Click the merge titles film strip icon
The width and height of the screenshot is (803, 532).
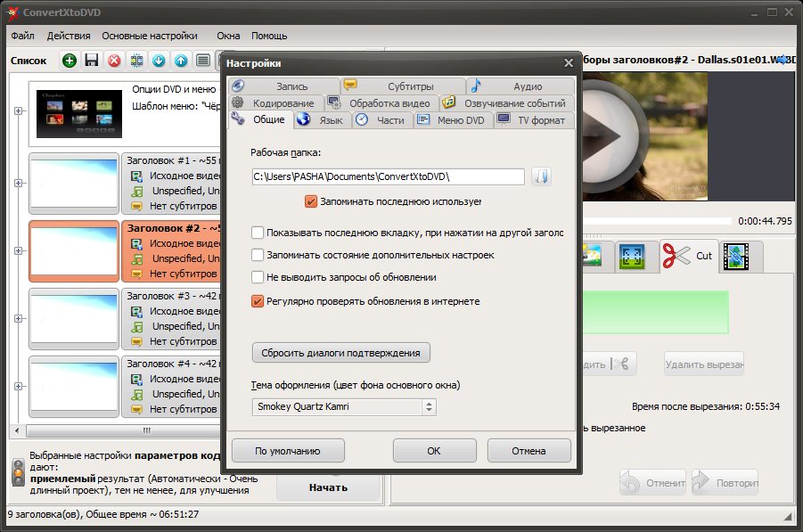(136, 61)
